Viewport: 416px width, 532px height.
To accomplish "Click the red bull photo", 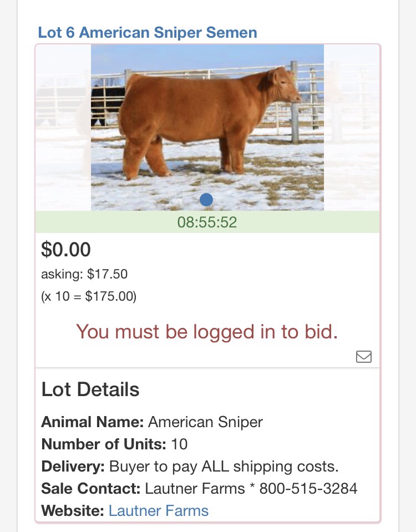I will click(207, 128).
